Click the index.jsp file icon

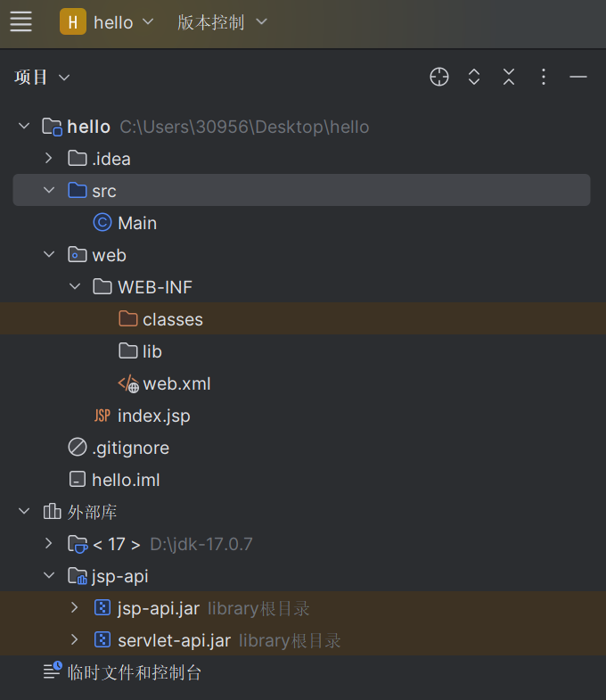tap(102, 416)
